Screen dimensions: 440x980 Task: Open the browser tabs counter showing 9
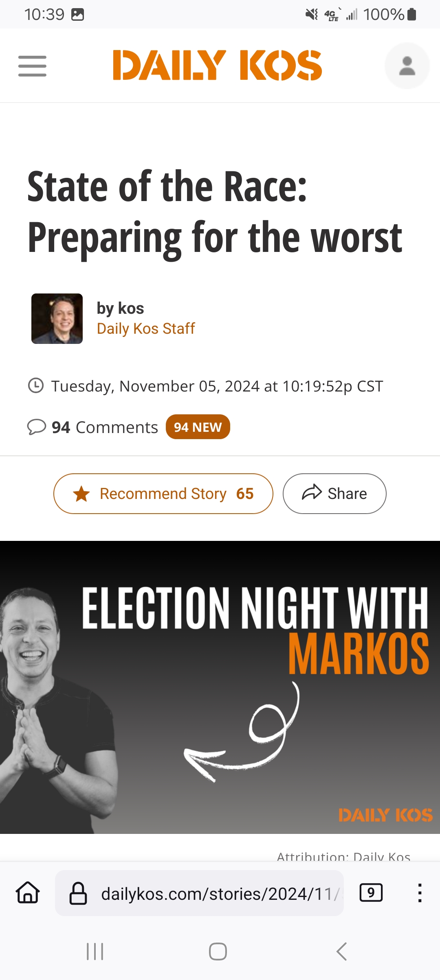(371, 893)
